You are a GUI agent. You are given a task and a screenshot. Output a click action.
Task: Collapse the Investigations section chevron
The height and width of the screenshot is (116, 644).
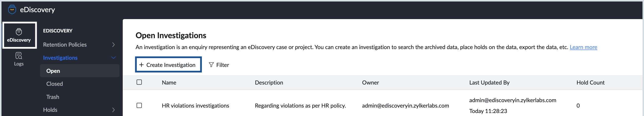pyautogui.click(x=114, y=58)
